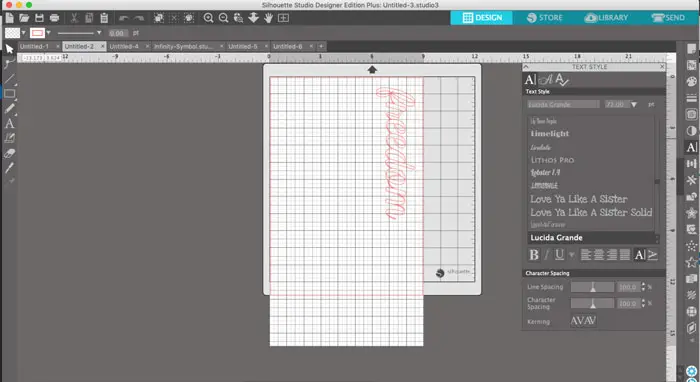Undo the last action

tap(124, 18)
